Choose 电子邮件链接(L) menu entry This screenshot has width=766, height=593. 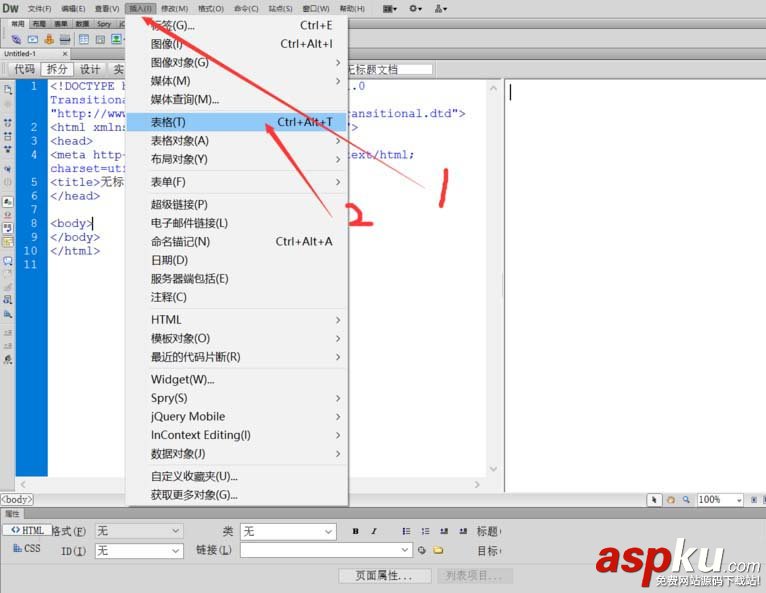click(236, 223)
